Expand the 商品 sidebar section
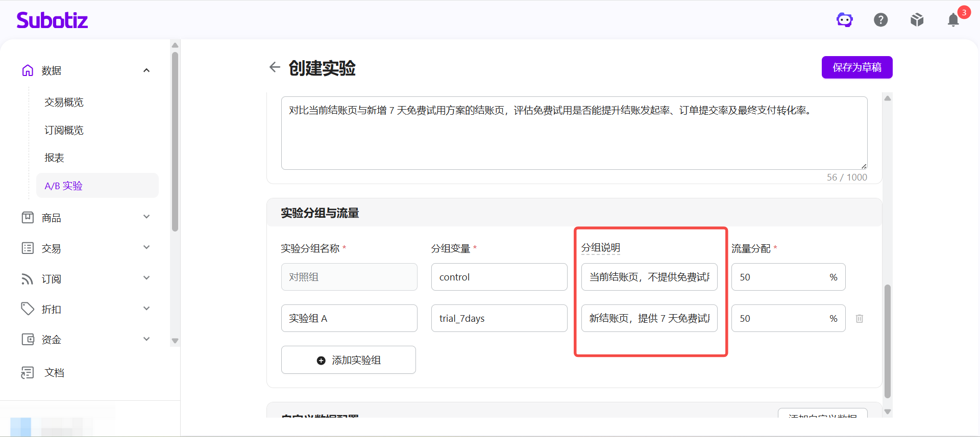 point(146,217)
